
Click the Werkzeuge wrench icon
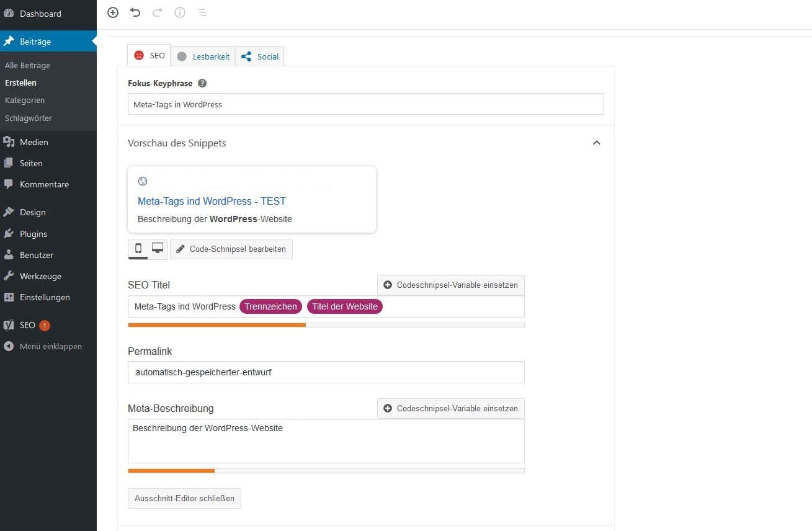pyautogui.click(x=9, y=276)
